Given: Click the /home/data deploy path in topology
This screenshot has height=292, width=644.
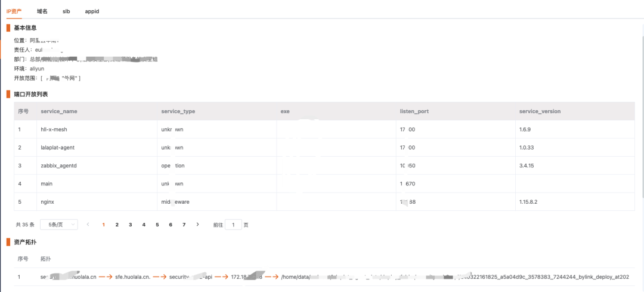Looking at the screenshot, I should tap(454, 277).
